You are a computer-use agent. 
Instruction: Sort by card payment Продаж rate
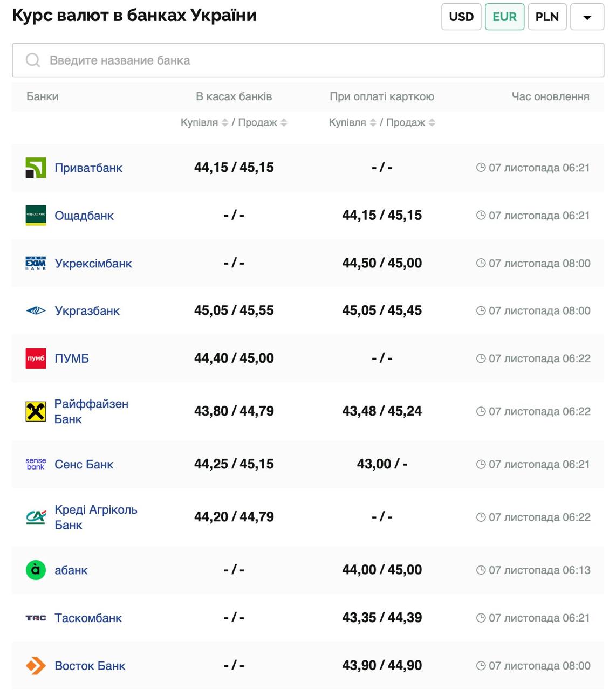click(432, 123)
